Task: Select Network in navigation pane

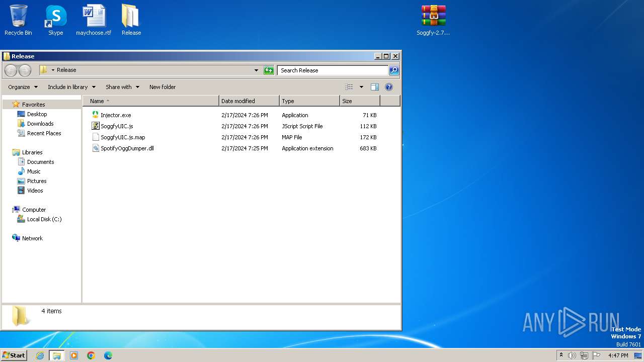Action: pyautogui.click(x=32, y=238)
